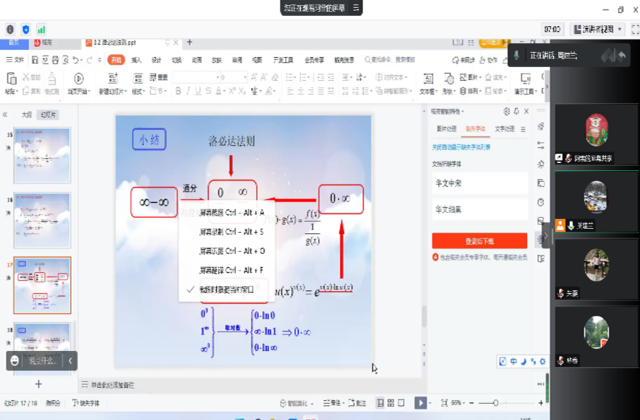Switch to the 幻灯片 thumbnails tab

(47, 114)
